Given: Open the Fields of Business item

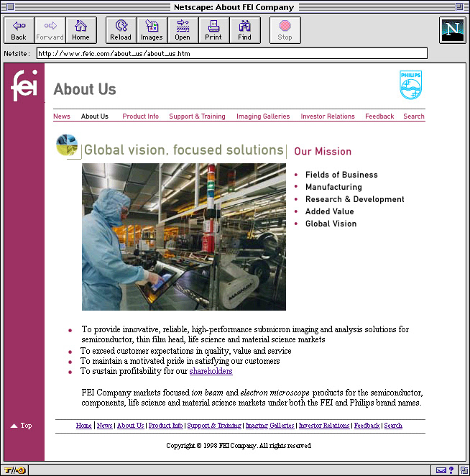Looking at the screenshot, I should pyautogui.click(x=341, y=175).
